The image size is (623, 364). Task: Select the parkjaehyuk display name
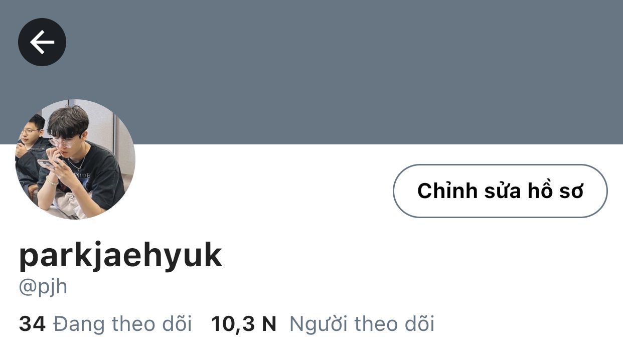(120, 255)
